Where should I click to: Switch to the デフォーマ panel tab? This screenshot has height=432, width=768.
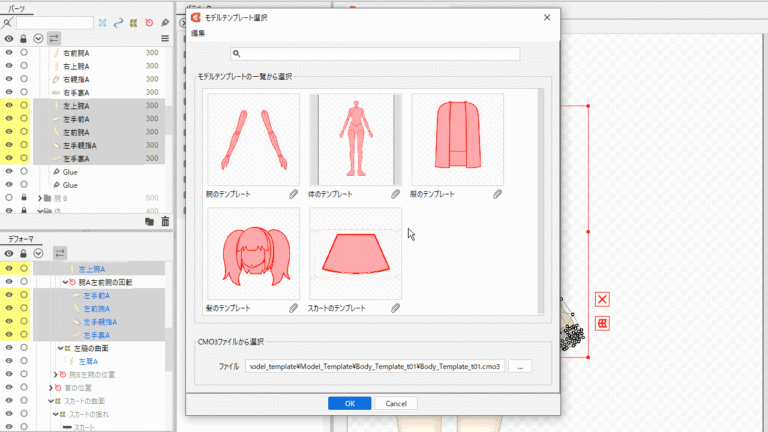(21, 239)
